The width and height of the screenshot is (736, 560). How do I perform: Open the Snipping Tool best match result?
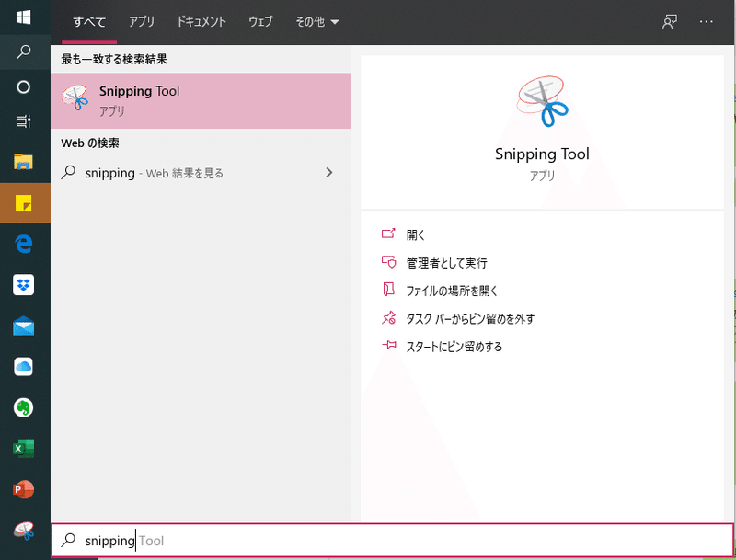click(x=201, y=101)
